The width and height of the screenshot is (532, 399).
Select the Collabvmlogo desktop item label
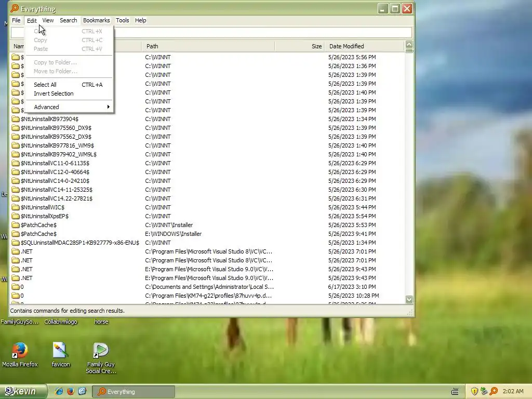point(61,322)
